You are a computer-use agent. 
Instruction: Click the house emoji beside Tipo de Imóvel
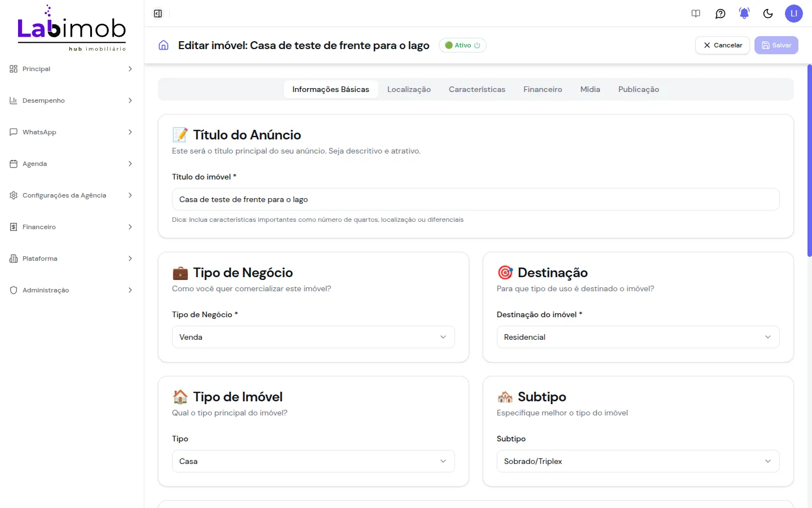pyautogui.click(x=180, y=397)
